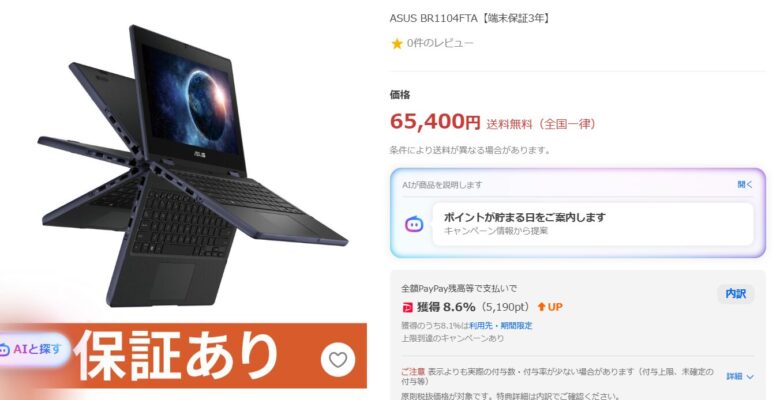This screenshot has height=400, width=780.
Task: Expand AI product description with 開く
Action: coord(745,185)
